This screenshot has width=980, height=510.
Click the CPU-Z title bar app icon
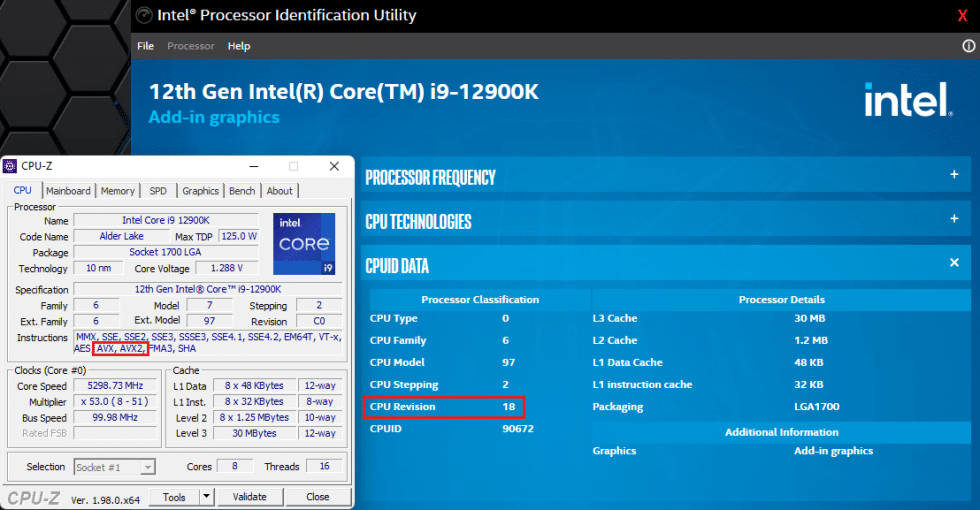tap(11, 166)
